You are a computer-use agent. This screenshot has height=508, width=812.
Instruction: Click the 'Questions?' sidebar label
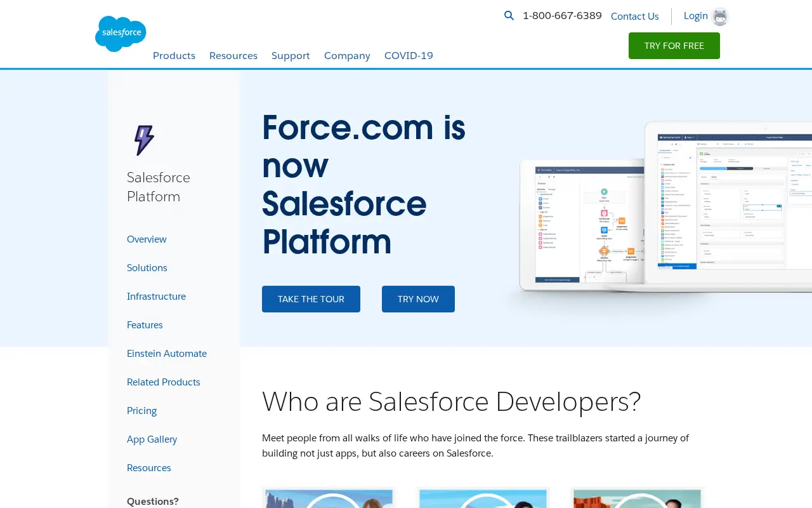(153, 501)
